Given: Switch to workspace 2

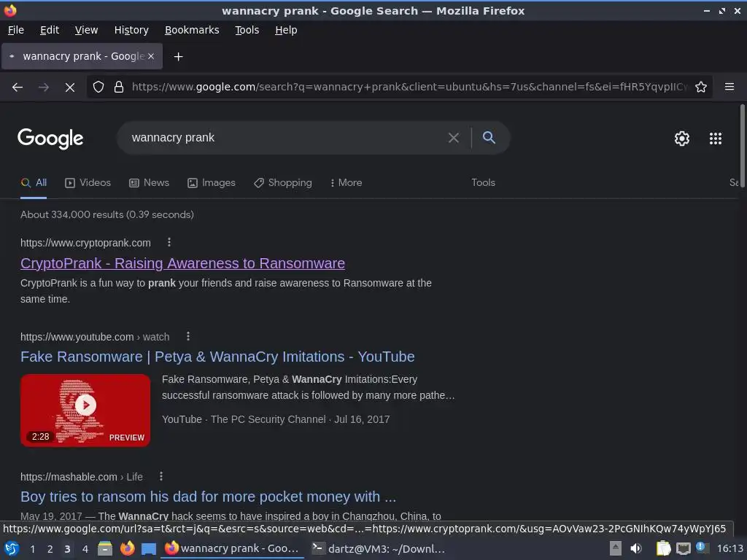Looking at the screenshot, I should (x=50, y=549).
